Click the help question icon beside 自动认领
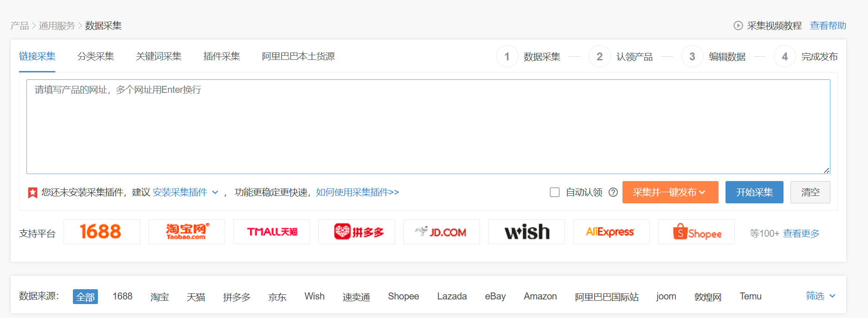Screen dimensions: 868x318 [x=613, y=192]
